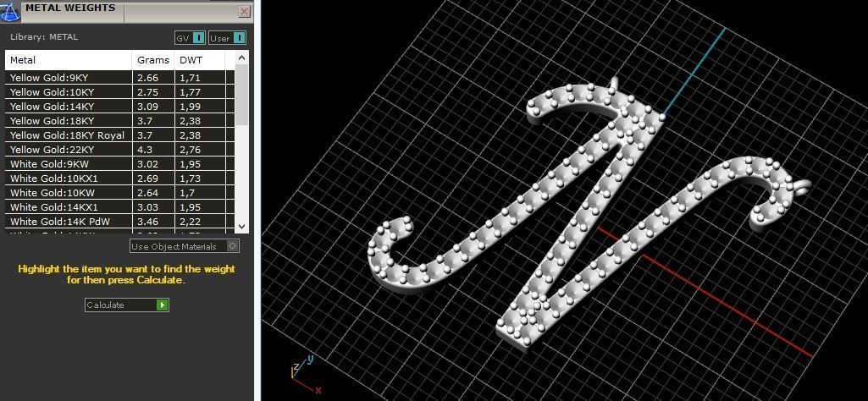This screenshot has height=401, width=868.
Task: Select the White Gold:9KW row
Action: [x=120, y=164]
